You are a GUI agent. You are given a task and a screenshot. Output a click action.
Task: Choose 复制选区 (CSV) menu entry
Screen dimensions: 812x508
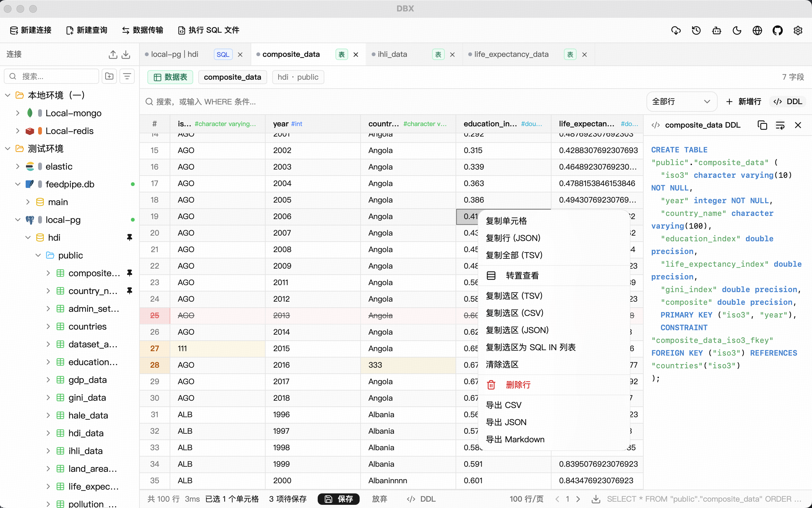coord(553,313)
